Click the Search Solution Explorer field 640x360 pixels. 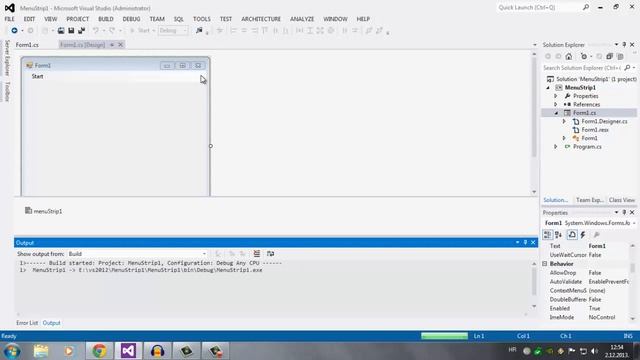click(582, 68)
